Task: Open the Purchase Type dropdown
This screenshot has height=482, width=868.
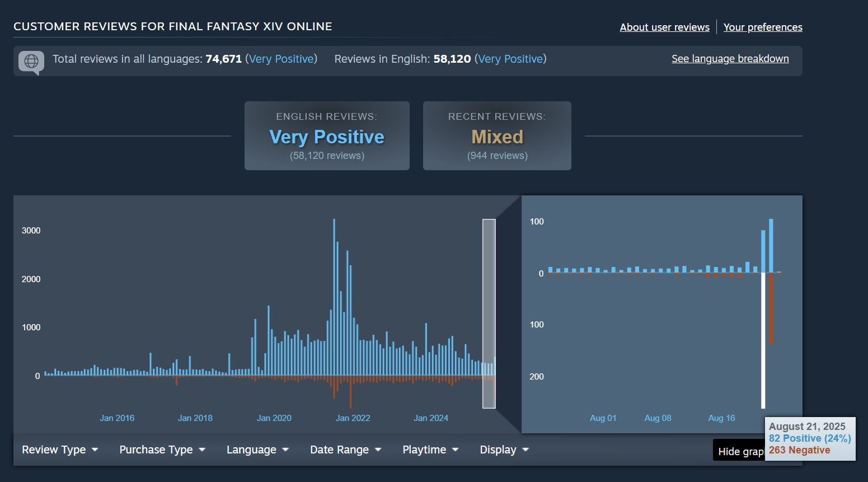Action: point(162,450)
